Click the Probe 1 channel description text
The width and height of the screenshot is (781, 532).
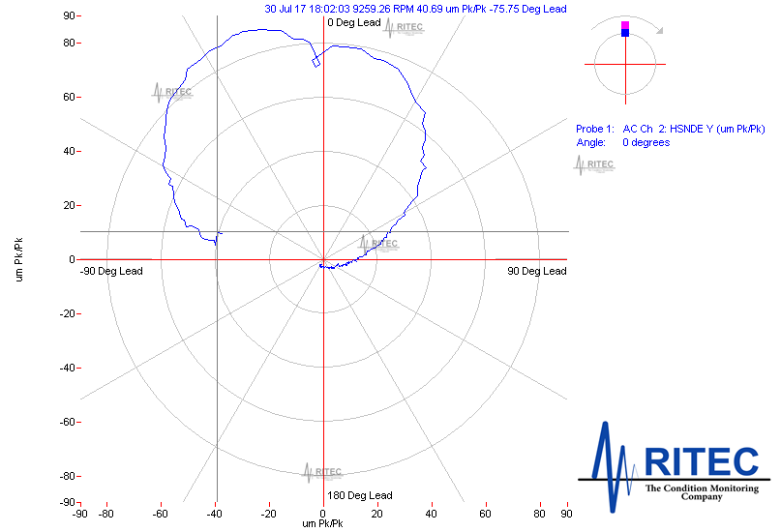click(670, 129)
